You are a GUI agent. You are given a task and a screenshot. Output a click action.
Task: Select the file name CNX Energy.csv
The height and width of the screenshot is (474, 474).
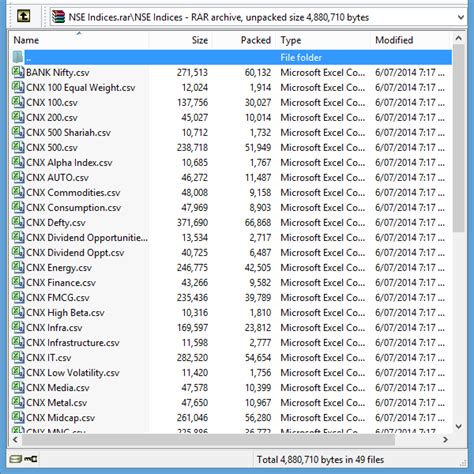(x=59, y=268)
